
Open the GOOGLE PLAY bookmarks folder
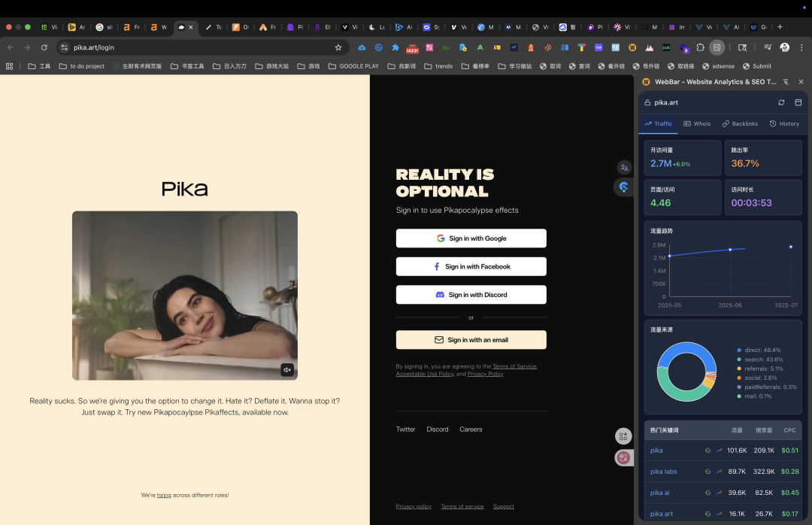(x=353, y=66)
